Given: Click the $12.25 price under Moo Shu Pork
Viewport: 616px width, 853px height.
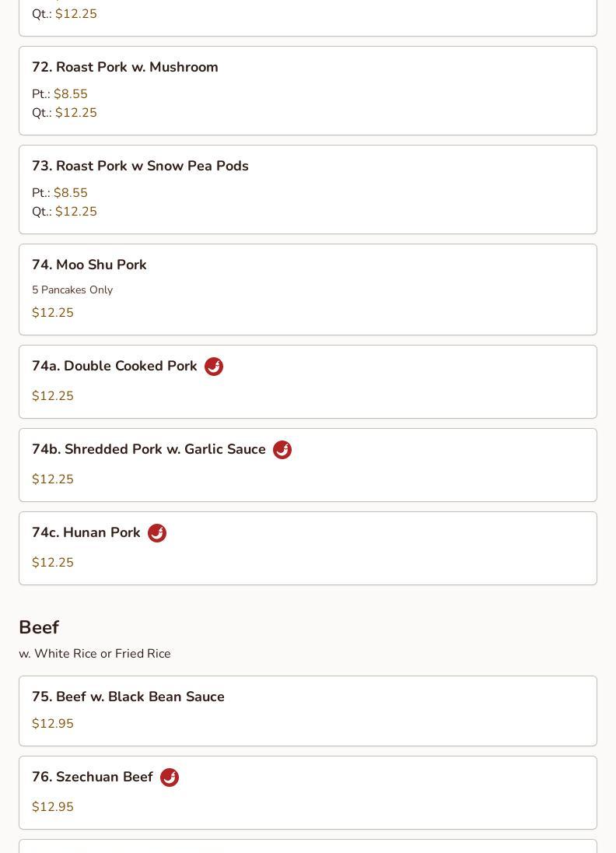Looking at the screenshot, I should click(x=53, y=313).
